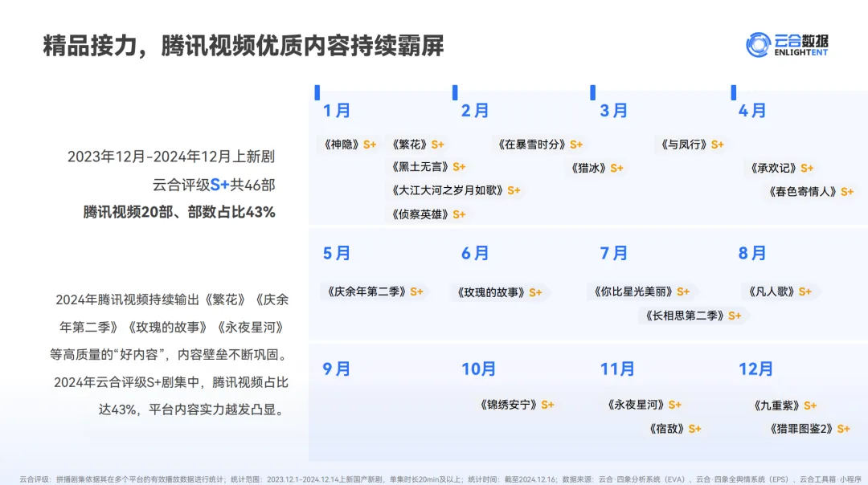Click the line 达43%，平台内容实力越发凸显。

(191, 410)
